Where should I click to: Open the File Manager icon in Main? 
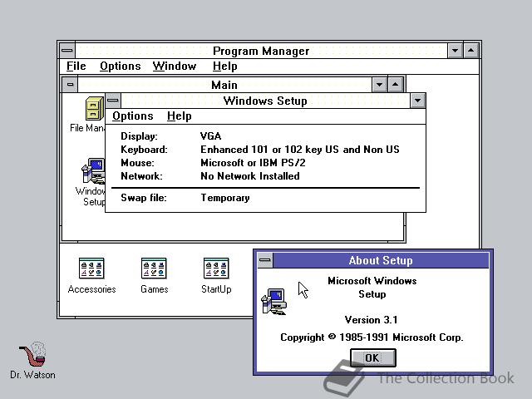(x=95, y=109)
